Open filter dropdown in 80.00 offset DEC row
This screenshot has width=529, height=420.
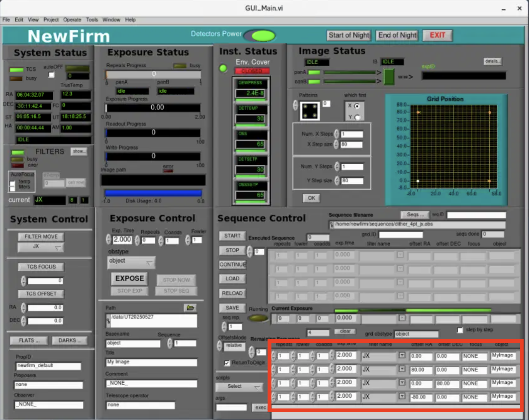coord(402,382)
